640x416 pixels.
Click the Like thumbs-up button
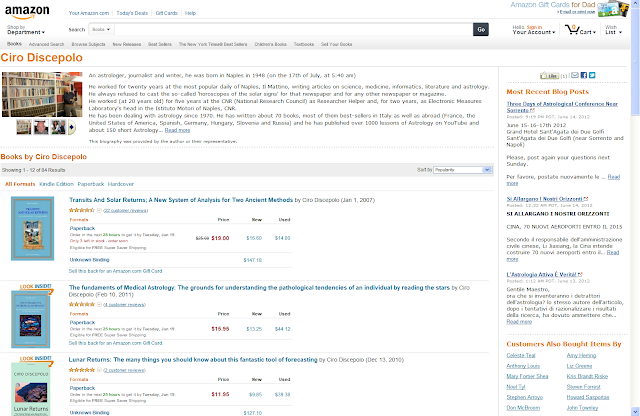pyautogui.click(x=549, y=76)
